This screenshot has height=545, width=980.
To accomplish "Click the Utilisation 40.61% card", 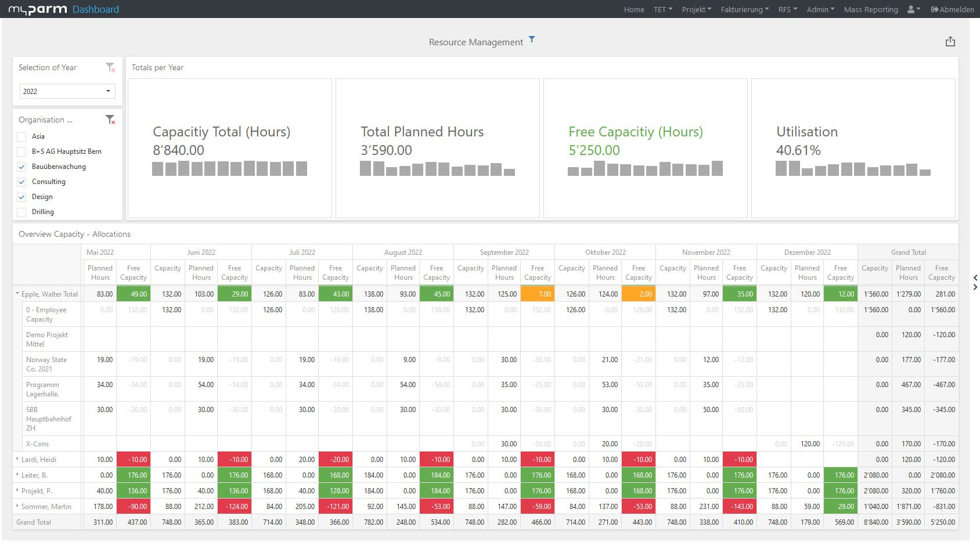I will pos(853,149).
